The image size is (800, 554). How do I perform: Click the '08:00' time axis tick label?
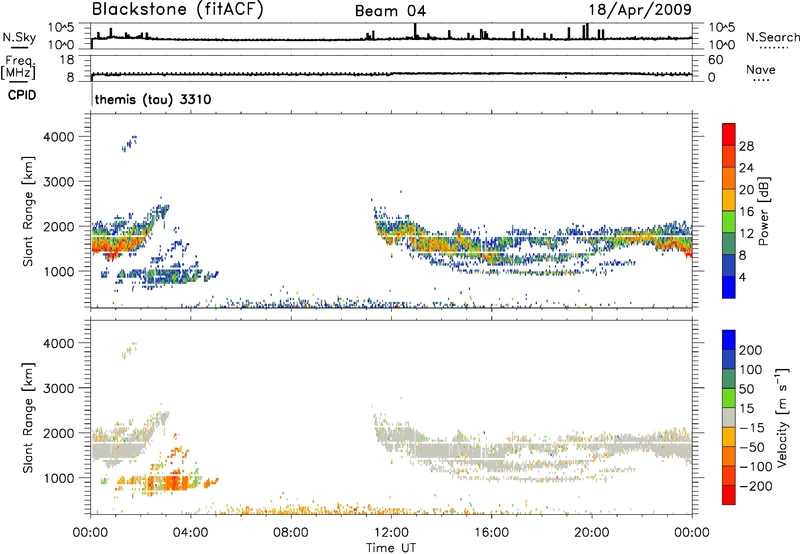(291, 533)
